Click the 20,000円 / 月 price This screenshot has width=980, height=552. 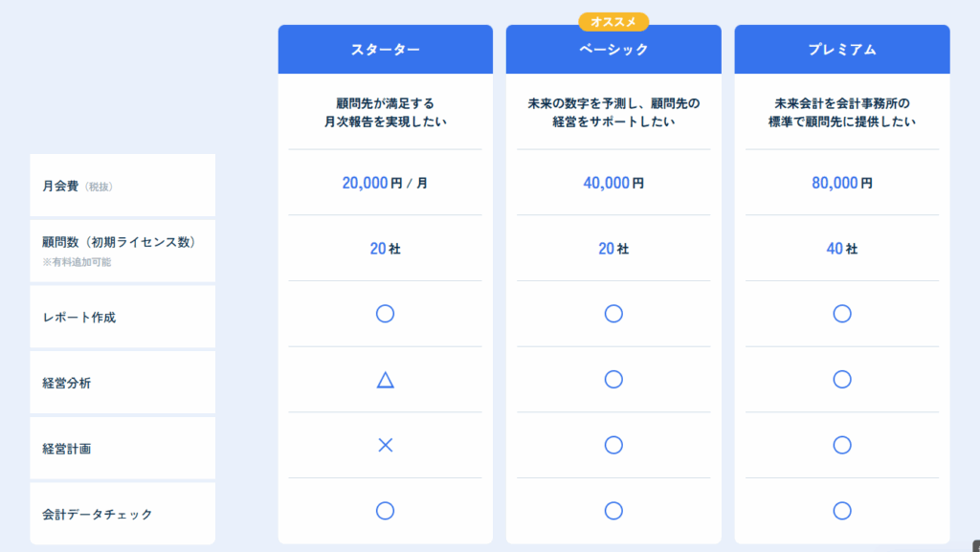(385, 183)
